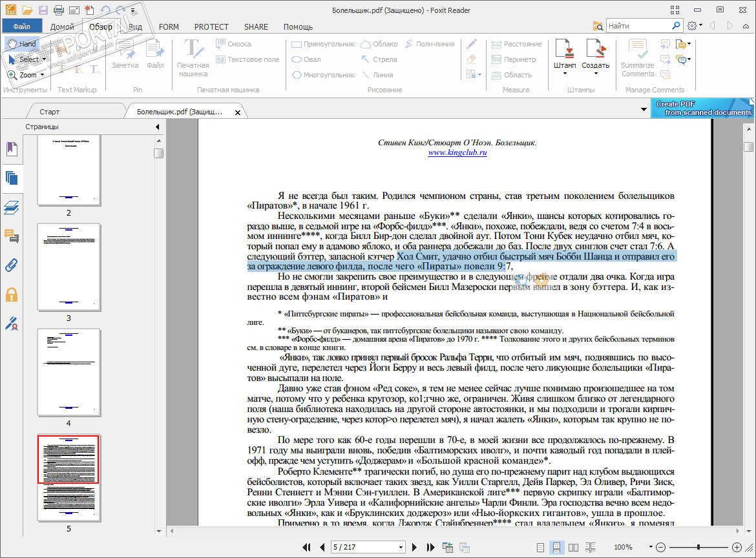Viewport: 756px width, 558px height.
Task: Select the Прямоугольник drawing tool
Action: pyautogui.click(x=323, y=44)
